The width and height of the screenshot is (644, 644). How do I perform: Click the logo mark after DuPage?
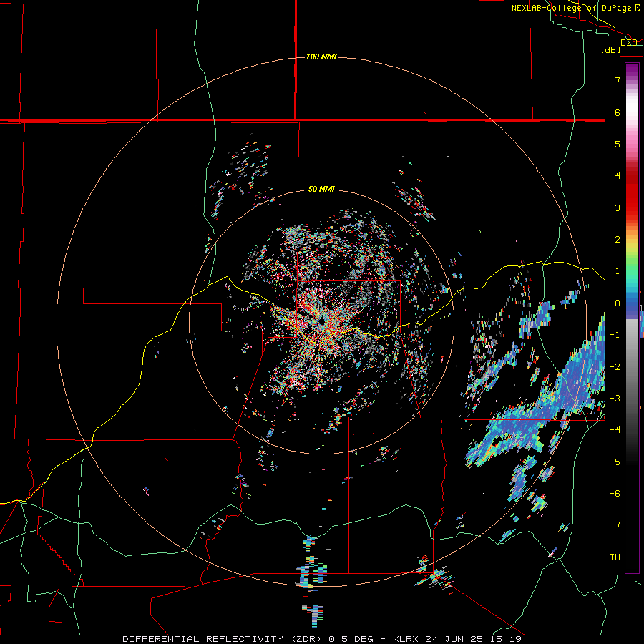click(x=638, y=7)
